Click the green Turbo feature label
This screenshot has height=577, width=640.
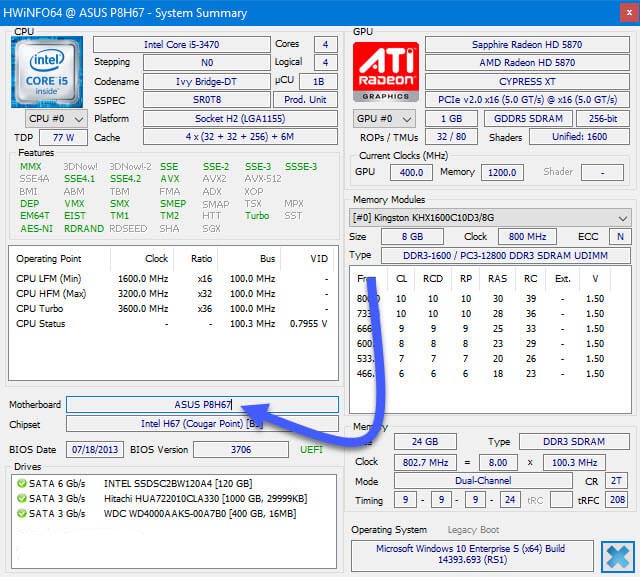[x=257, y=216]
